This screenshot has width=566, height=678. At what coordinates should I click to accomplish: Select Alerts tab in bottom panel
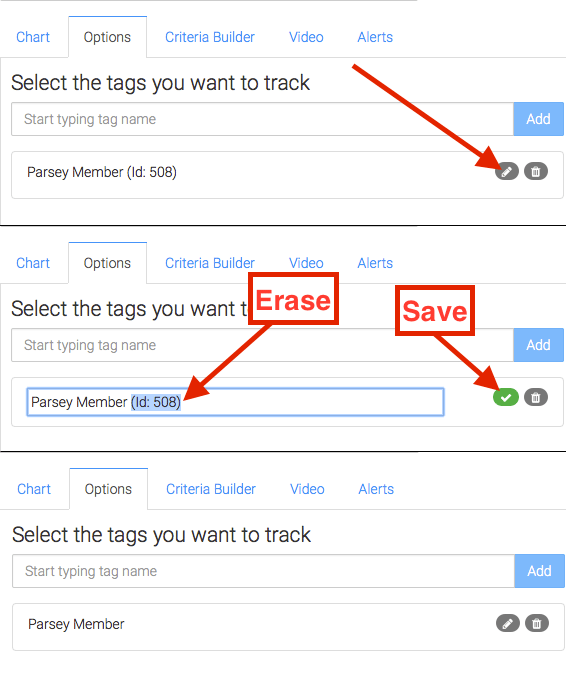[376, 489]
